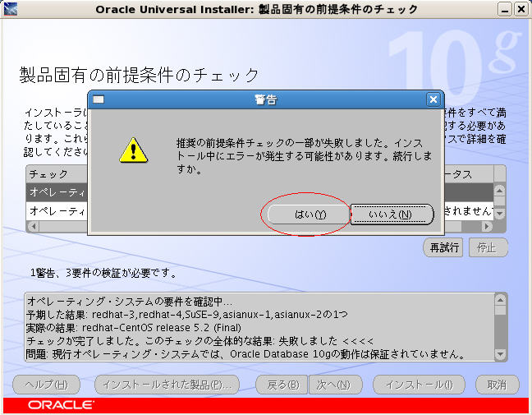
Task: Click the 取消 button
Action: pos(497,385)
